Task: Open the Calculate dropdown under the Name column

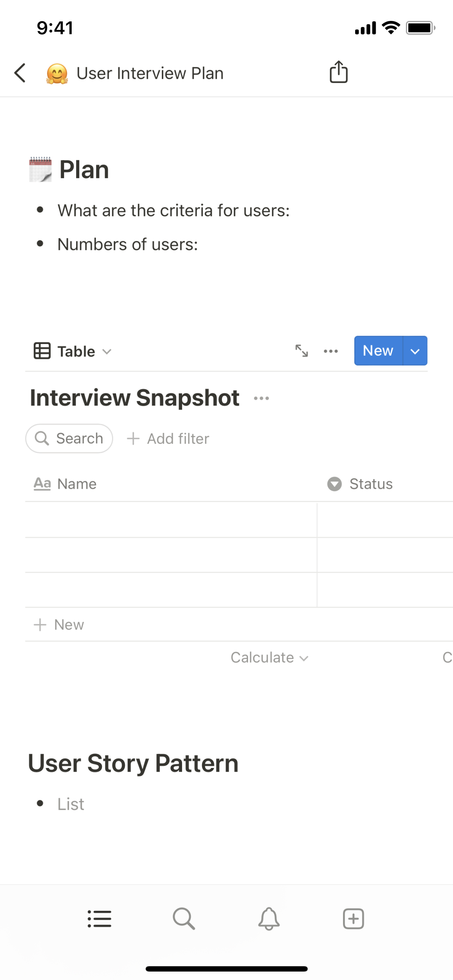Action: click(269, 658)
